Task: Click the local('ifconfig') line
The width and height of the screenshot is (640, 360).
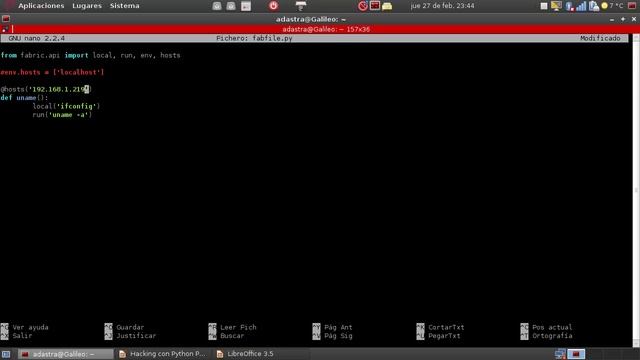Action: 66,106
